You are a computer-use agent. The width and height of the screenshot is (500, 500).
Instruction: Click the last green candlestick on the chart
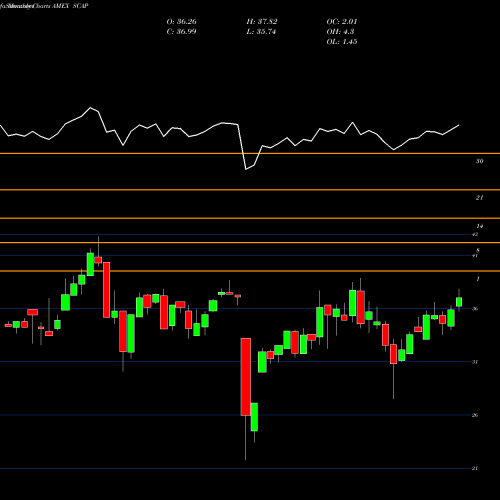tap(459, 302)
